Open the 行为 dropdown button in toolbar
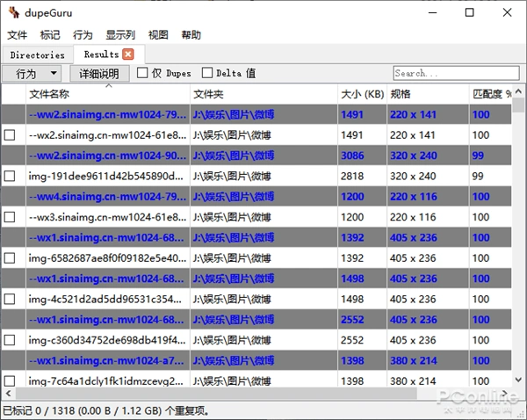The height and width of the screenshot is (420, 527). (x=32, y=74)
